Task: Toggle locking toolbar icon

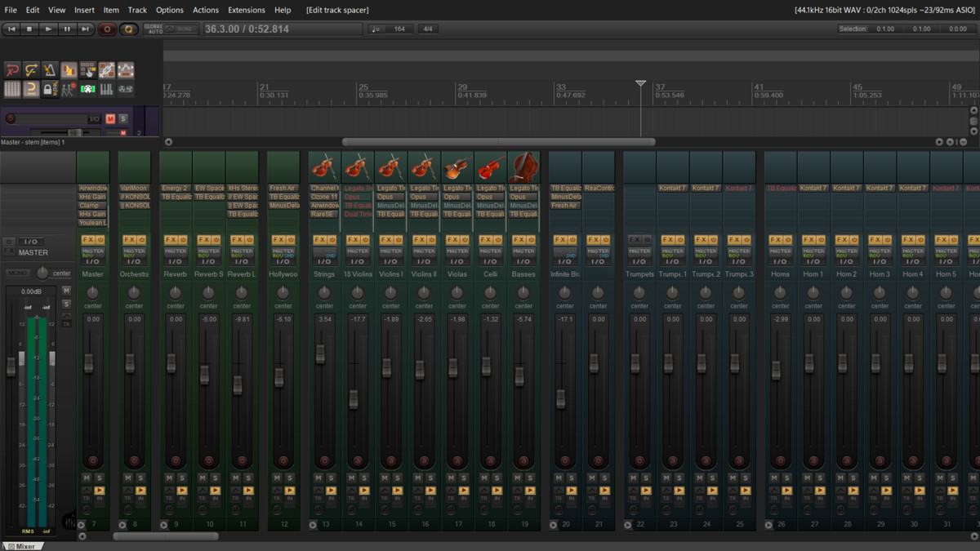Action: (48, 89)
